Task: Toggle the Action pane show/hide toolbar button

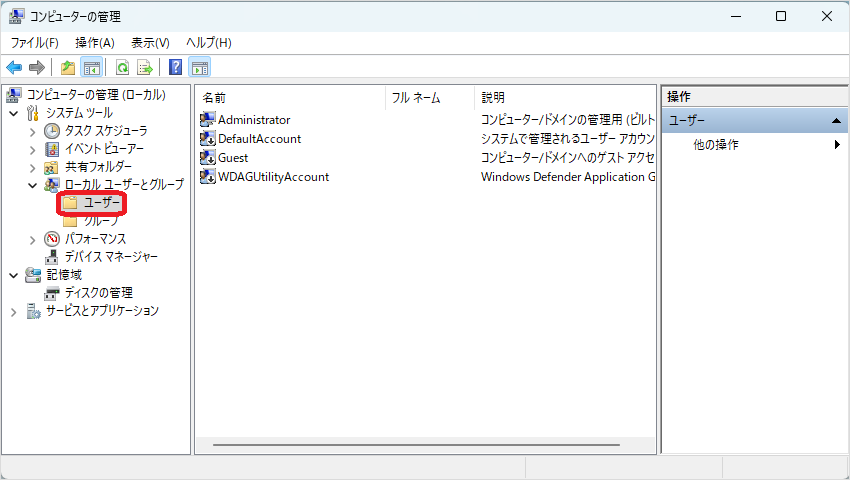Action: [199, 68]
